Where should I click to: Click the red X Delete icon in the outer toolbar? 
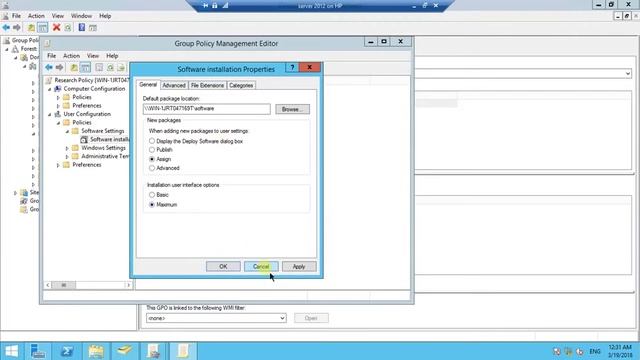point(57,28)
